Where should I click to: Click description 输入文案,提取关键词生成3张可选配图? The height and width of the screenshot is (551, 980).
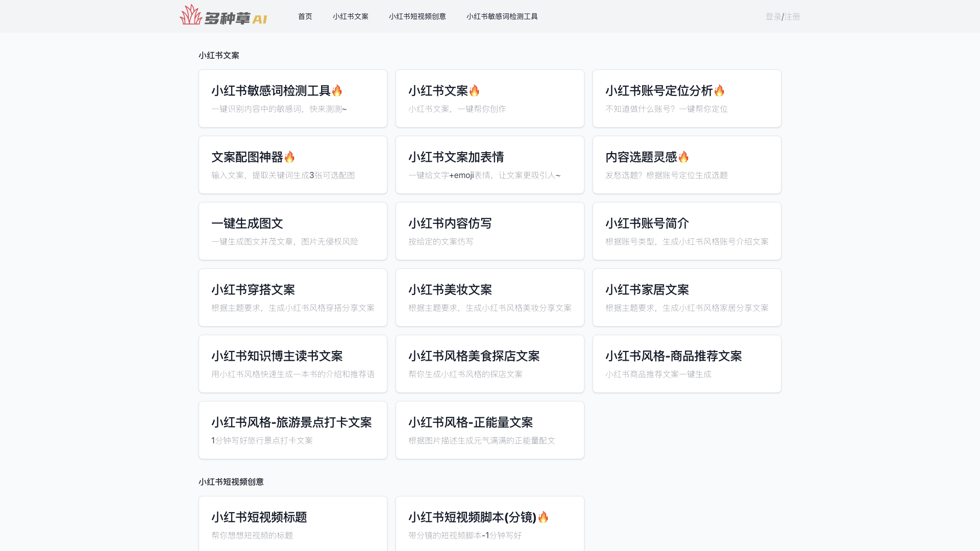tap(283, 175)
